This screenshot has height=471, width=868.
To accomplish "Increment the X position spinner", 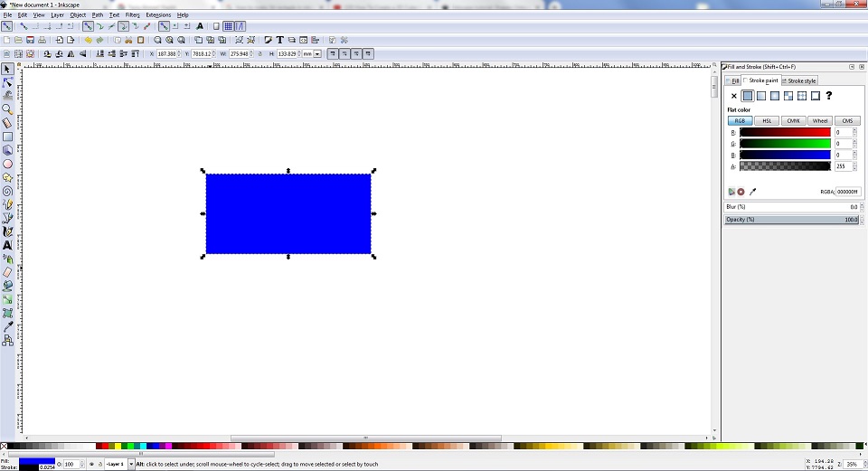I will tap(179, 52).
